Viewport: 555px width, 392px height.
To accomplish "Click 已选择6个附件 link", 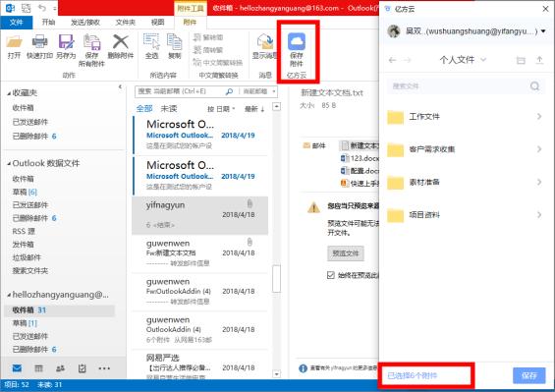I will [x=412, y=375].
